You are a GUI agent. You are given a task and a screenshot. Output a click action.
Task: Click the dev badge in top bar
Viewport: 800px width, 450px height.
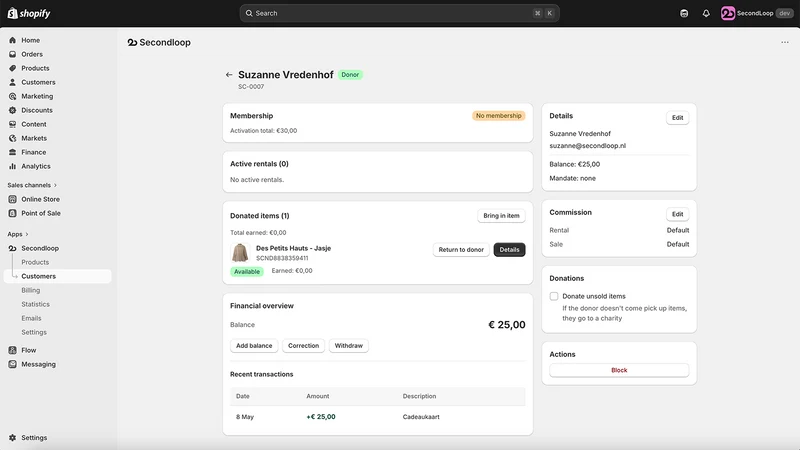(x=784, y=13)
